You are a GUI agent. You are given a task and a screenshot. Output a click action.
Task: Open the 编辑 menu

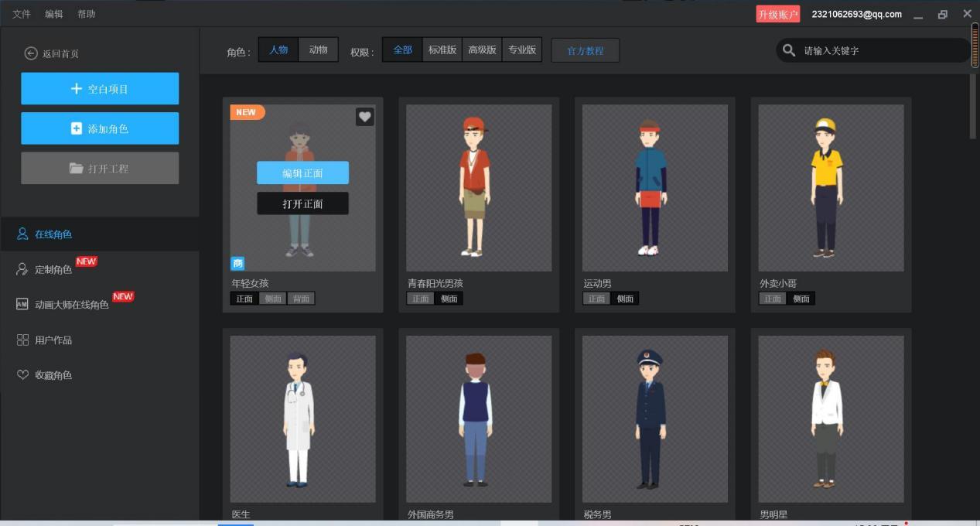click(54, 14)
